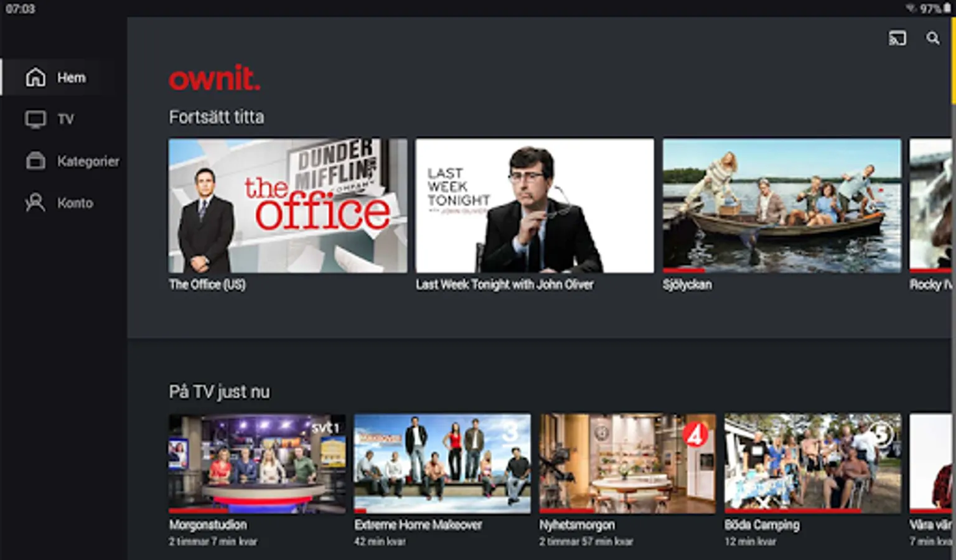Image resolution: width=956 pixels, height=560 pixels.
Task: Click '12 min kvar' text
Action: [x=750, y=541]
